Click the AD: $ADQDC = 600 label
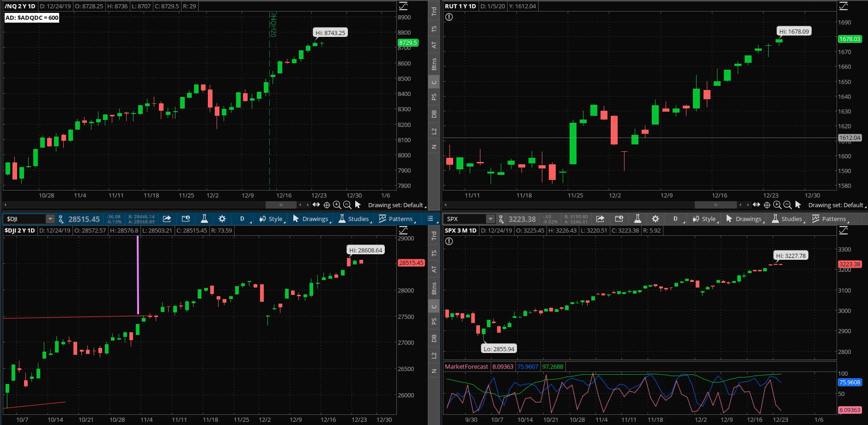Image resolution: width=868 pixels, height=425 pixels. click(x=32, y=18)
